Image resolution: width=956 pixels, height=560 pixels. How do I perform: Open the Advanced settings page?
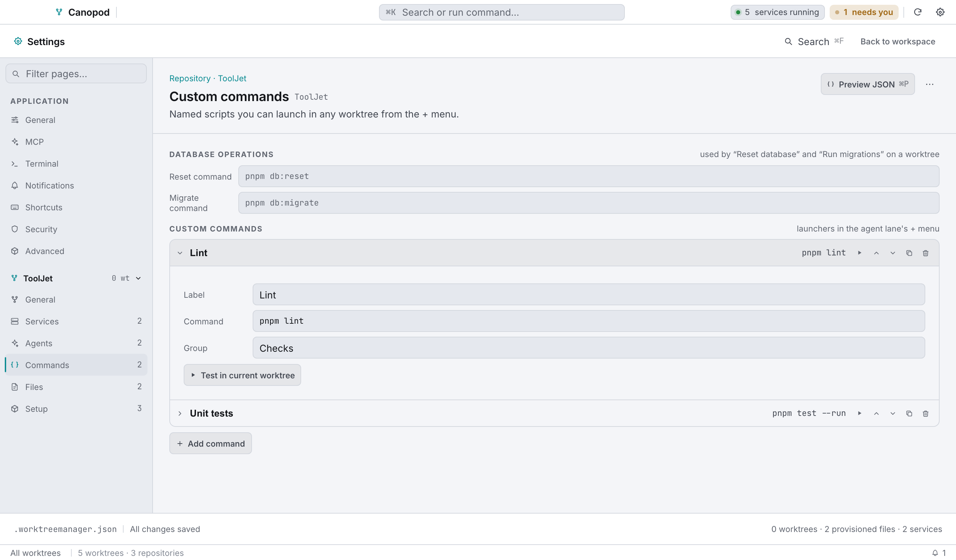76,251
